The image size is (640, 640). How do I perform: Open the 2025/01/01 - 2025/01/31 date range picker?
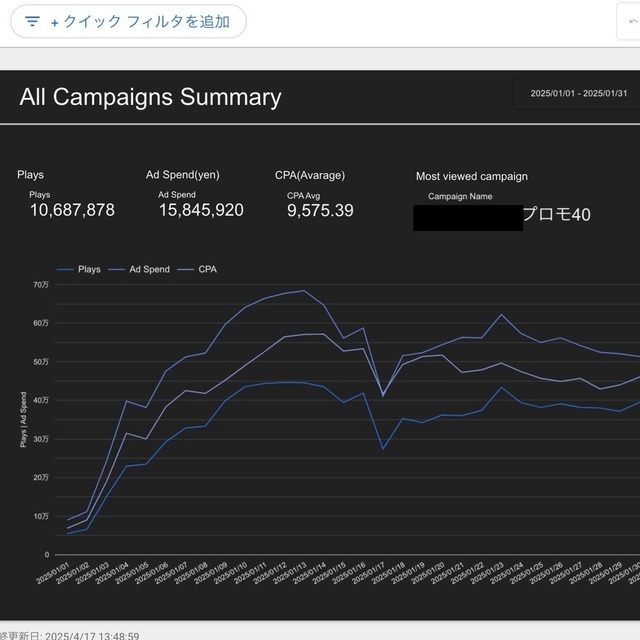(x=580, y=94)
